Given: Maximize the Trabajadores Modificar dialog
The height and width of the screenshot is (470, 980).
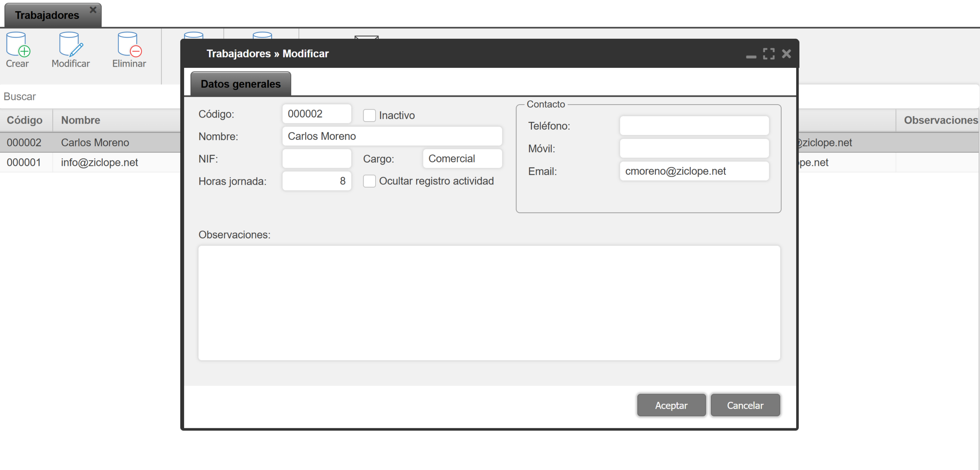Looking at the screenshot, I should 769,54.
